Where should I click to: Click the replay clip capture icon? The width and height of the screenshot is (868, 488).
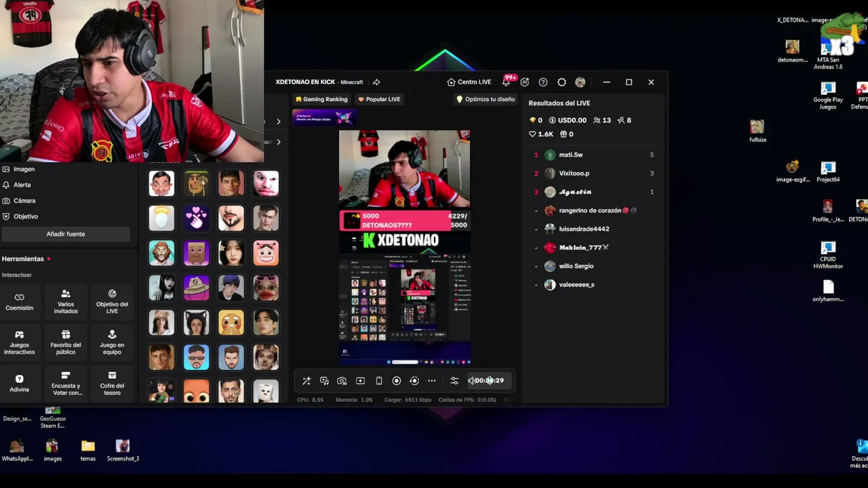(414, 381)
